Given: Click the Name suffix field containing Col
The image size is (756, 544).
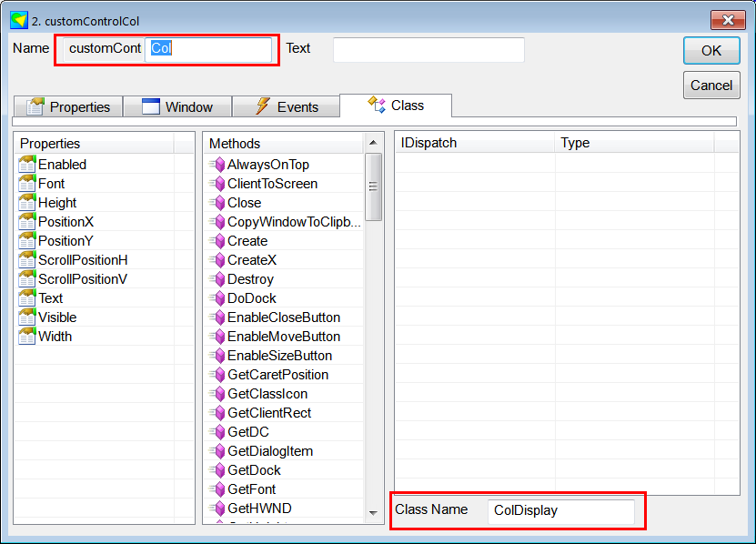Looking at the screenshot, I should pyautogui.click(x=208, y=49).
